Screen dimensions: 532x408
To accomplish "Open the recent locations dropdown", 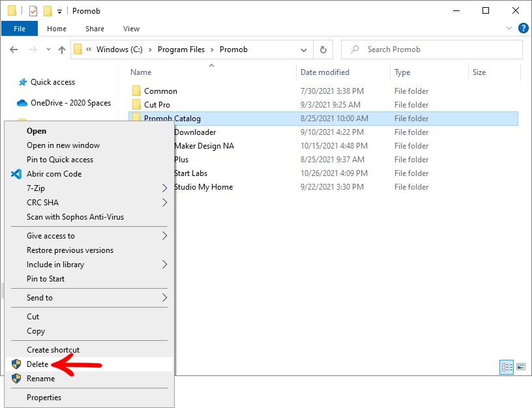I will (48, 50).
